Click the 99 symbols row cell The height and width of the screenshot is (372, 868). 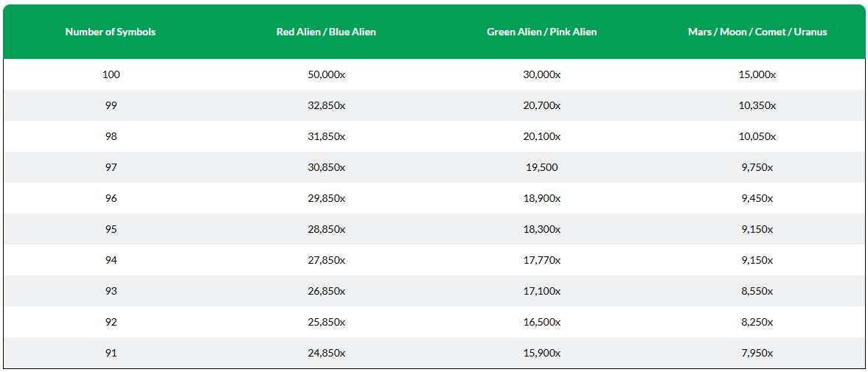[111, 105]
